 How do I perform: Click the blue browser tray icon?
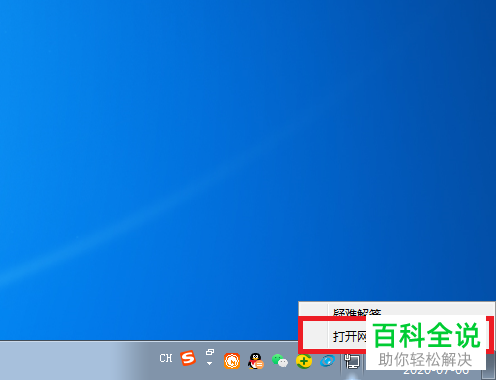click(327, 361)
